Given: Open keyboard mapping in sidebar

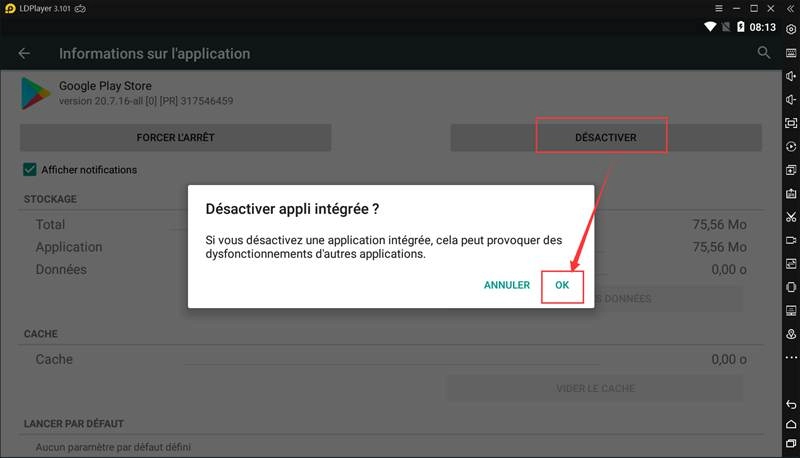Looking at the screenshot, I should tap(790, 52).
